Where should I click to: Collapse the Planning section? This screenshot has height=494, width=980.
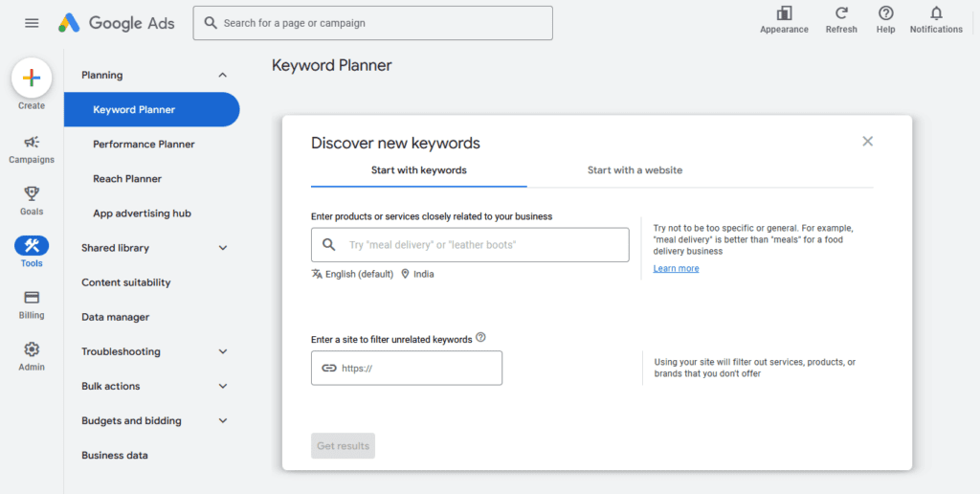click(x=223, y=75)
